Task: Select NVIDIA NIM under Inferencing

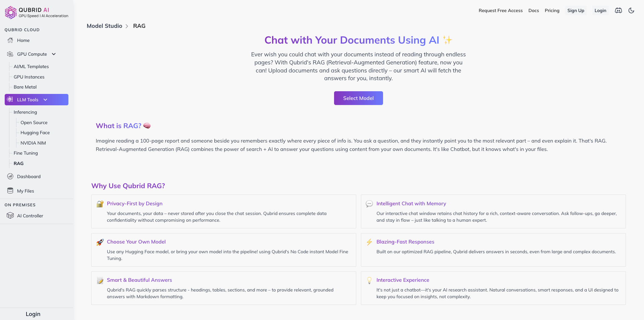Action: pyautogui.click(x=33, y=143)
